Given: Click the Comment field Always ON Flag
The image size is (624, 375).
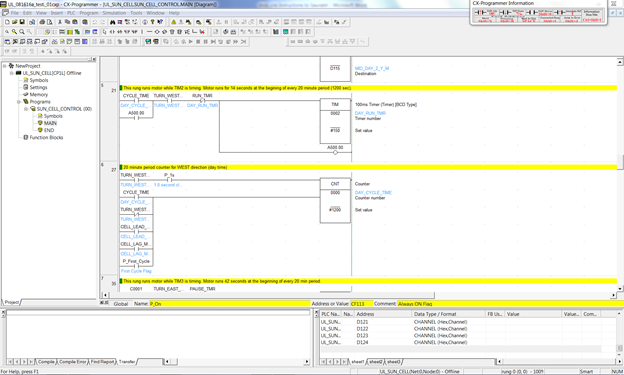Looking at the screenshot, I should 510,304.
